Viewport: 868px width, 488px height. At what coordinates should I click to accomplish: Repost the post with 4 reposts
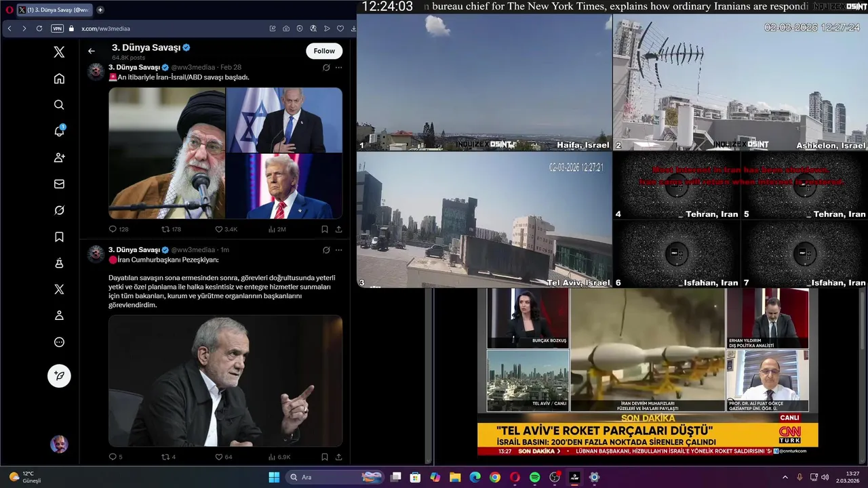click(x=169, y=457)
